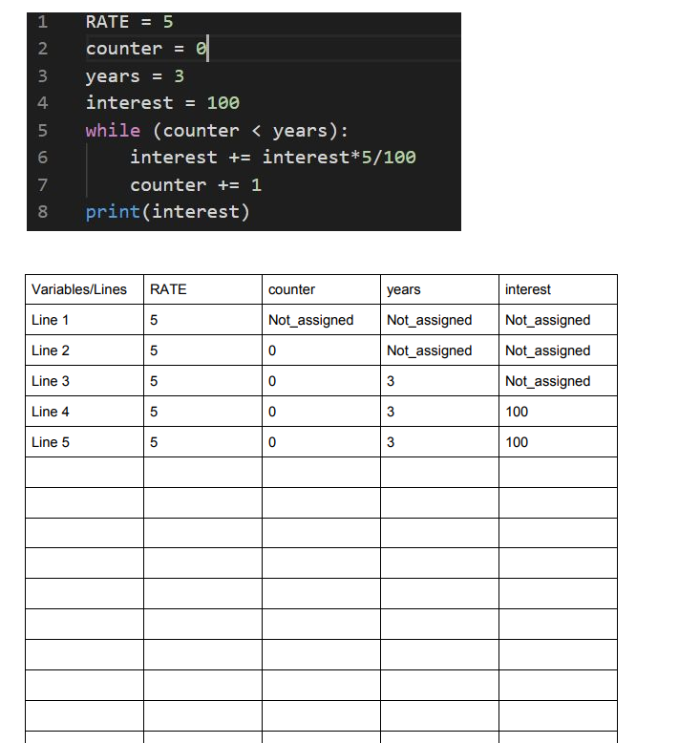Click counter value 0 in the Line 3 row
The image size is (700, 743).
click(272, 381)
